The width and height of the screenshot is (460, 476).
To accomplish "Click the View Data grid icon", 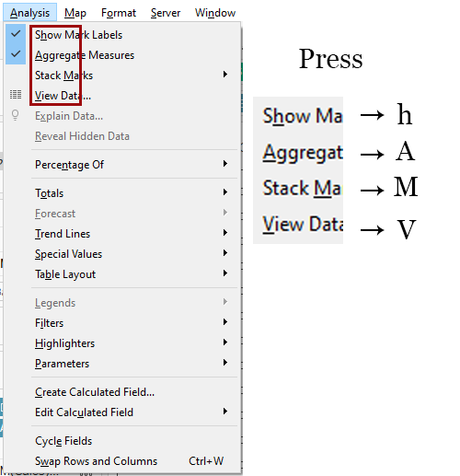I will 16,95.
